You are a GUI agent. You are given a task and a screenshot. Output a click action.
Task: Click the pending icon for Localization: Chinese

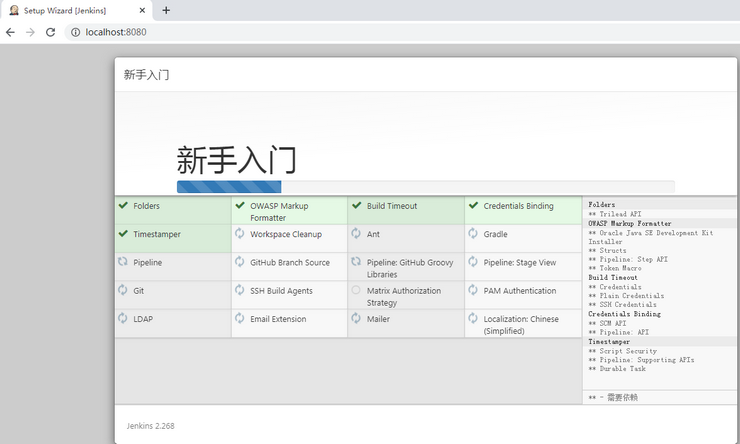pyautogui.click(x=473, y=318)
